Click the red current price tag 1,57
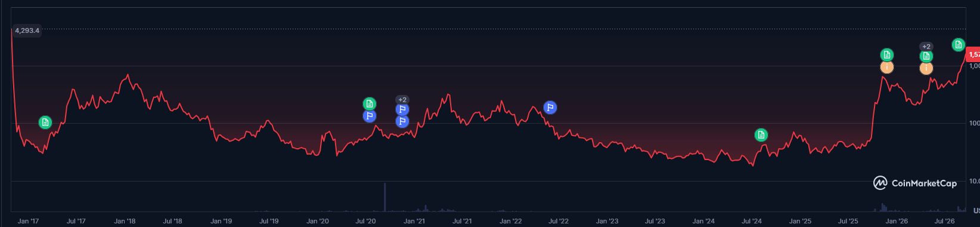Screen dimensions: 980x227 click(x=973, y=54)
